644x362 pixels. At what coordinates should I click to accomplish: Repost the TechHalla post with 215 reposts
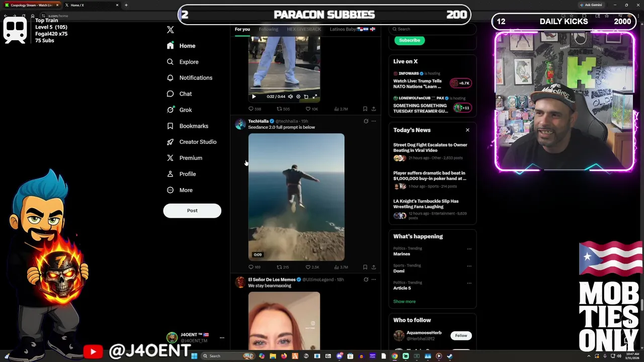(x=283, y=267)
